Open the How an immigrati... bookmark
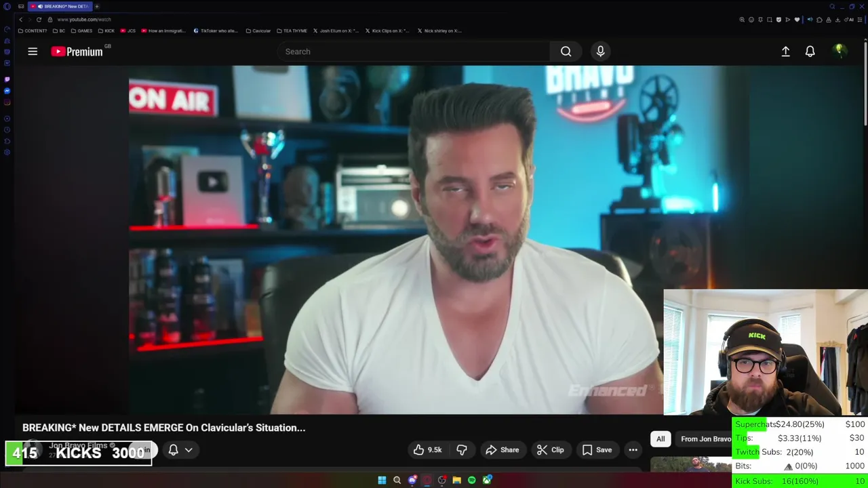868x488 pixels. click(163, 30)
